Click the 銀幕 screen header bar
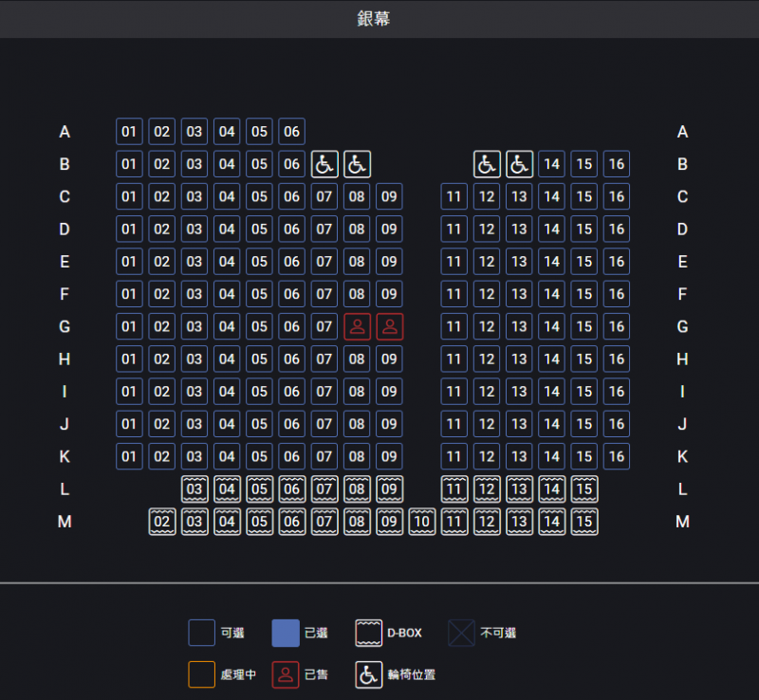Viewport: 759px width, 700px height. click(379, 19)
